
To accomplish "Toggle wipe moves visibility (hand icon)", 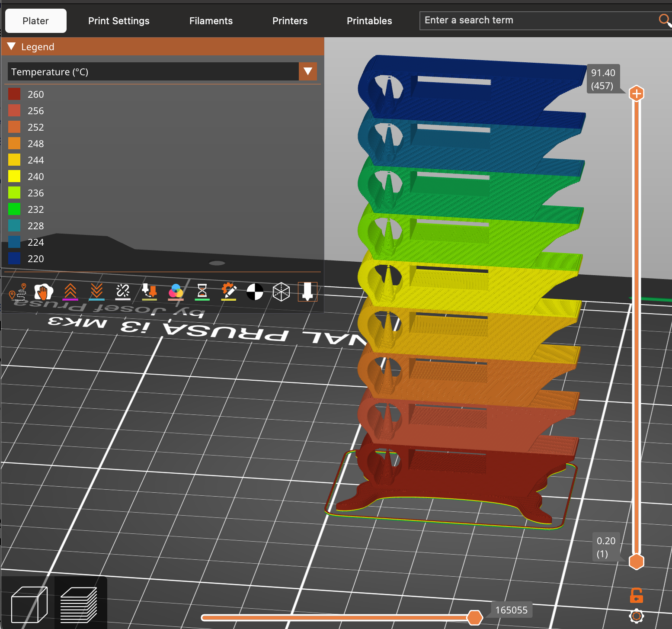I will pyautogui.click(x=44, y=292).
